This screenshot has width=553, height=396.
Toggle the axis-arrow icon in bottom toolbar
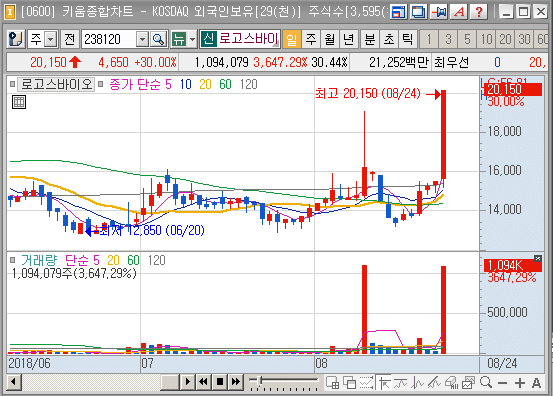(x=384, y=382)
